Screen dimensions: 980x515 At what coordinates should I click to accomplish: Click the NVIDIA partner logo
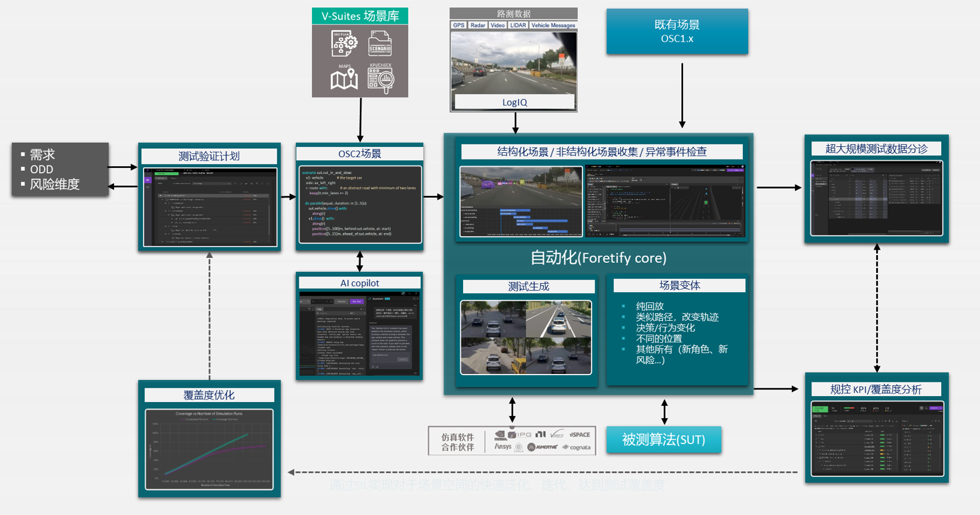click(x=501, y=435)
